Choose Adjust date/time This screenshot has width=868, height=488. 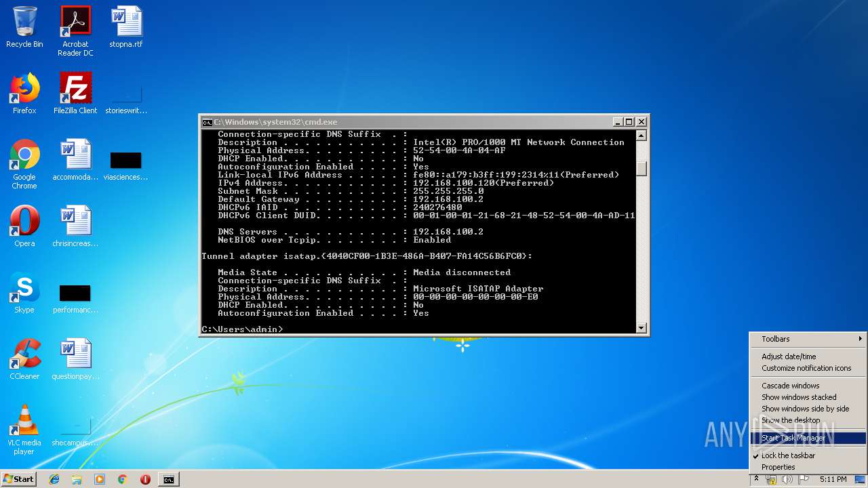pos(808,357)
